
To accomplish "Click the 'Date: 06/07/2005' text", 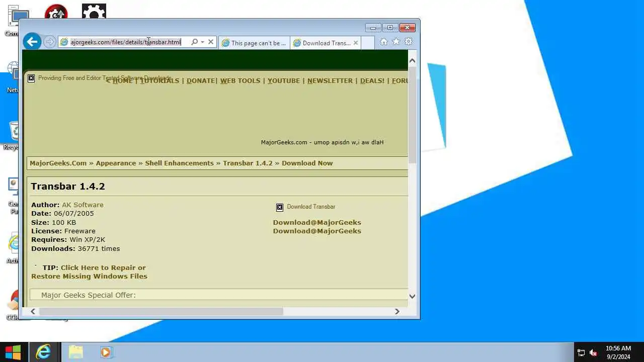I will [62, 213].
